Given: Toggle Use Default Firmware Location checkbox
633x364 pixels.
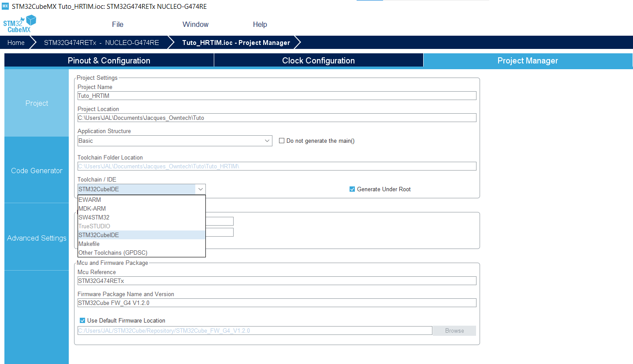Looking at the screenshot, I should pyautogui.click(x=82, y=320).
